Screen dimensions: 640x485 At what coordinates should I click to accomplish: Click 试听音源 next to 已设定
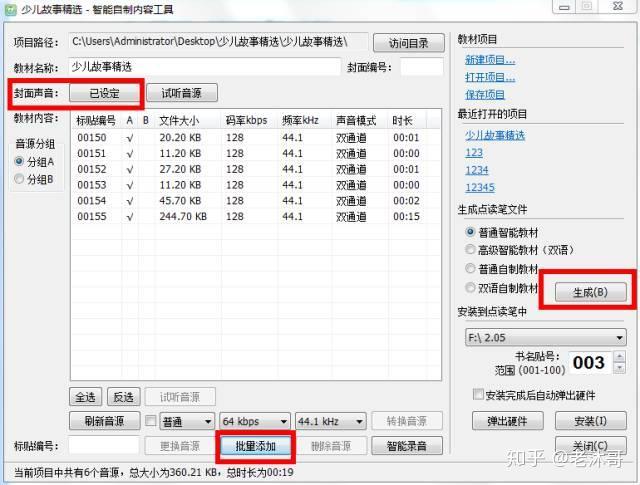182,93
